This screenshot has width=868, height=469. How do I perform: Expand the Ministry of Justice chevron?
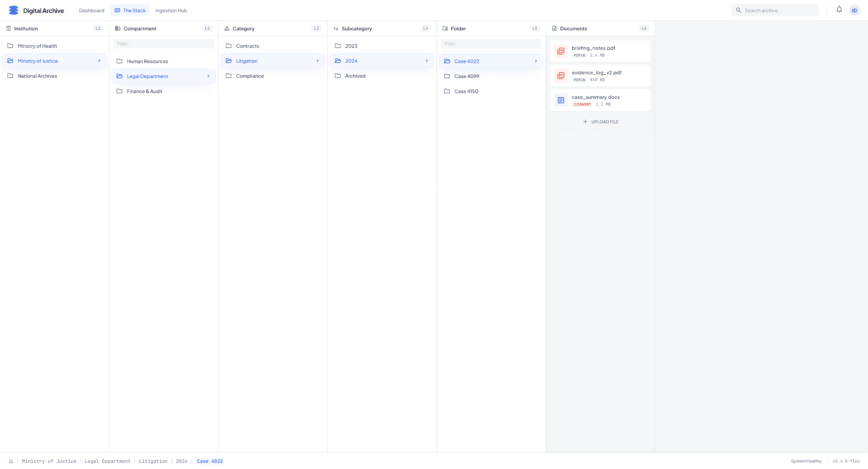point(99,61)
